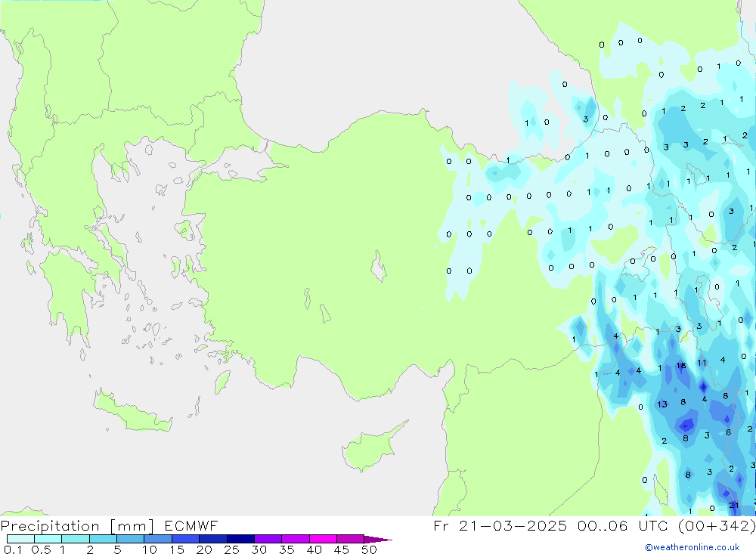Screen dimensions: 756x554
Task: Click the '15' legend scale label
Action: tap(177, 549)
